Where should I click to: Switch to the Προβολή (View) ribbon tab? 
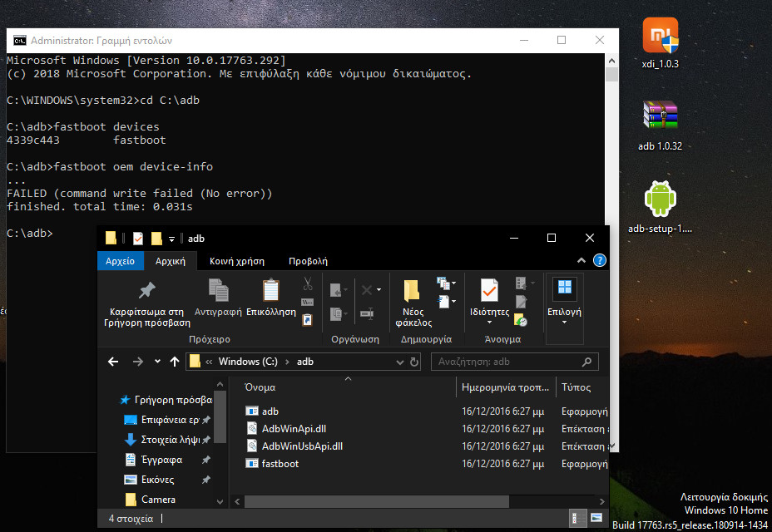coord(308,261)
